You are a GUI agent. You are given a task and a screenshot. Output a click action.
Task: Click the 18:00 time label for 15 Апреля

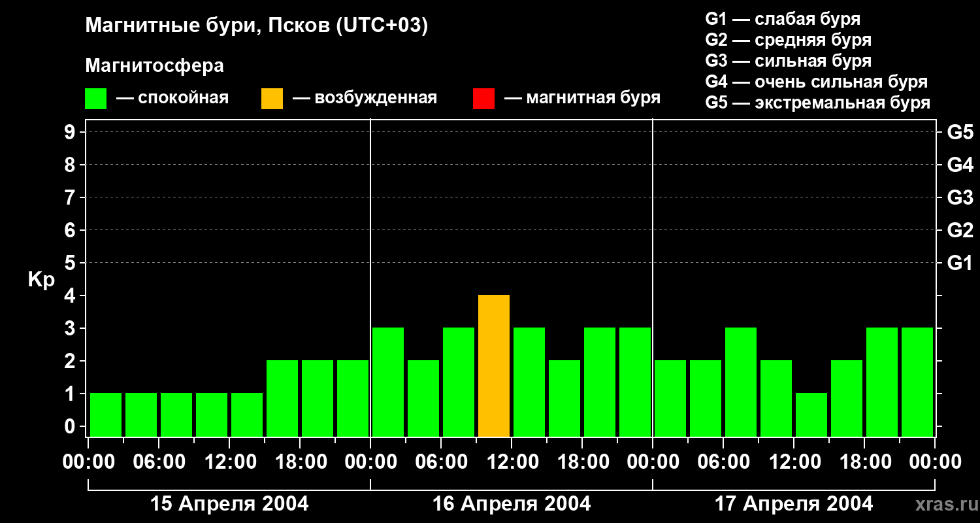pyautogui.click(x=300, y=462)
